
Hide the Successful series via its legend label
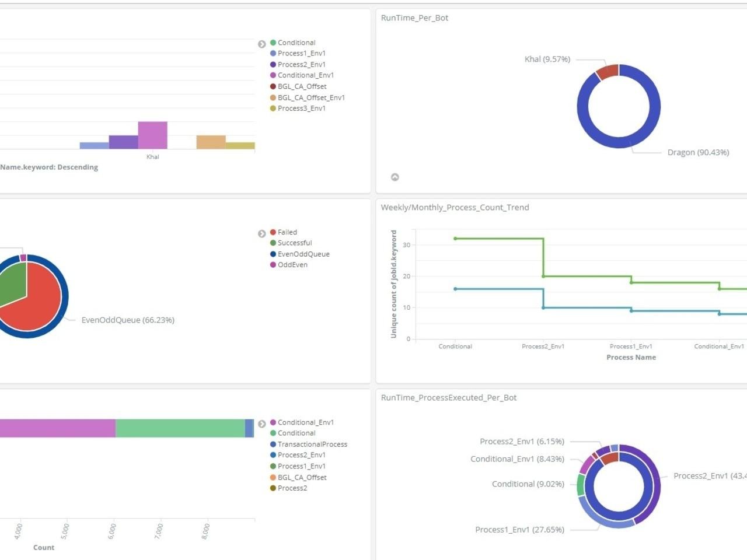click(x=295, y=243)
